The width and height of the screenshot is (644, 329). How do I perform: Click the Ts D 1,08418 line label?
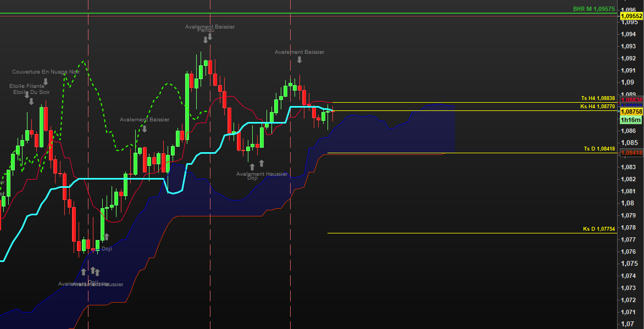click(x=599, y=149)
